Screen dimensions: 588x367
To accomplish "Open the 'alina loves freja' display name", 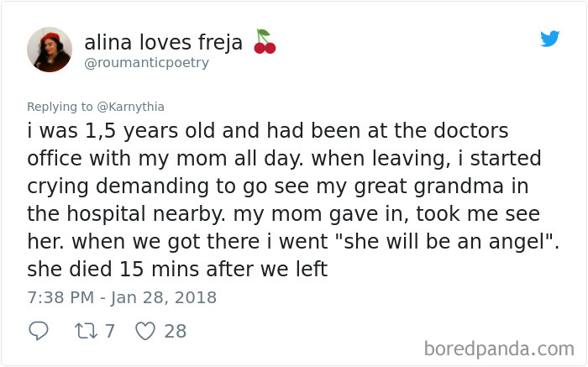I will tap(163, 42).
